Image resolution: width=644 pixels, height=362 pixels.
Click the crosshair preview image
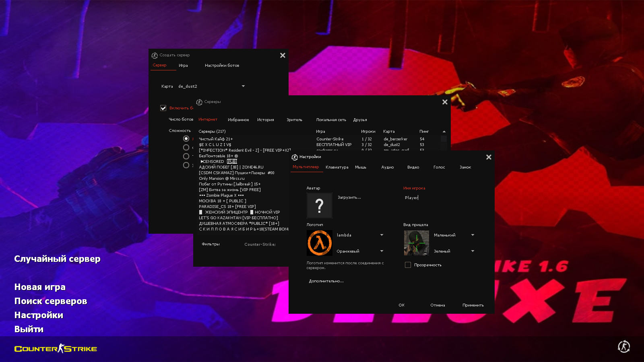(416, 243)
